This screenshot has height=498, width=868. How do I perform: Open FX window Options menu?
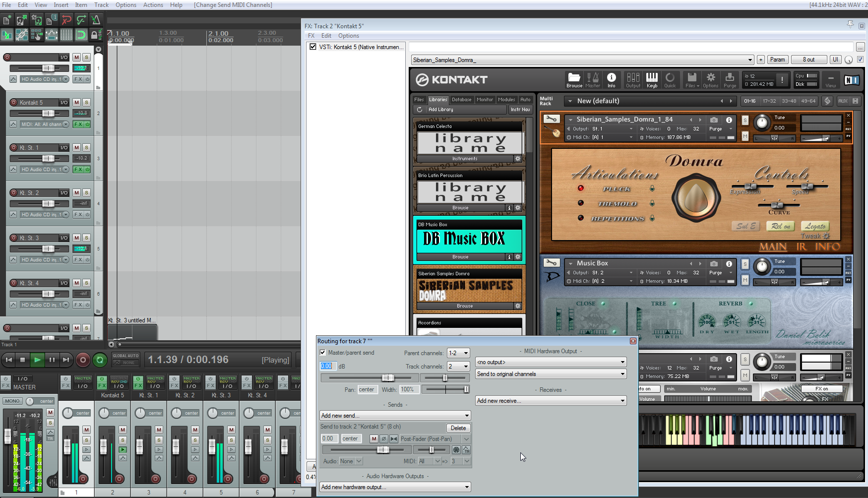(349, 36)
